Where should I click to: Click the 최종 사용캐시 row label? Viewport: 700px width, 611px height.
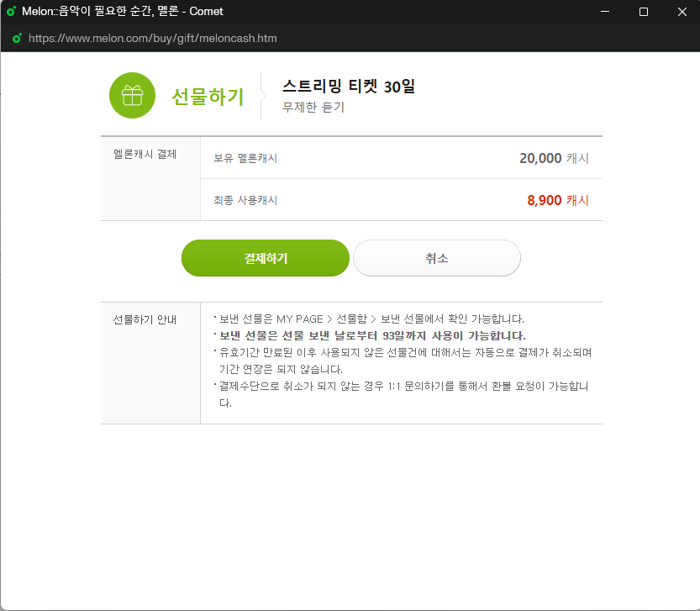coord(245,200)
